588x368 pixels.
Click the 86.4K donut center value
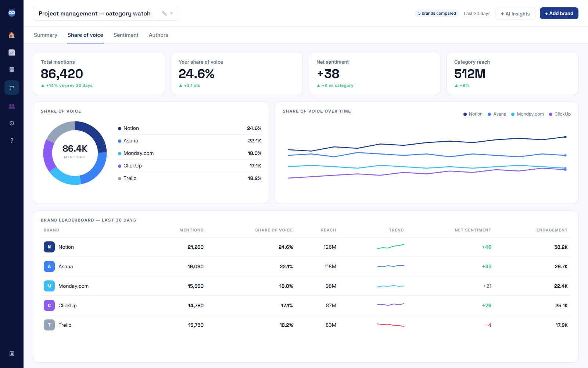(x=75, y=149)
